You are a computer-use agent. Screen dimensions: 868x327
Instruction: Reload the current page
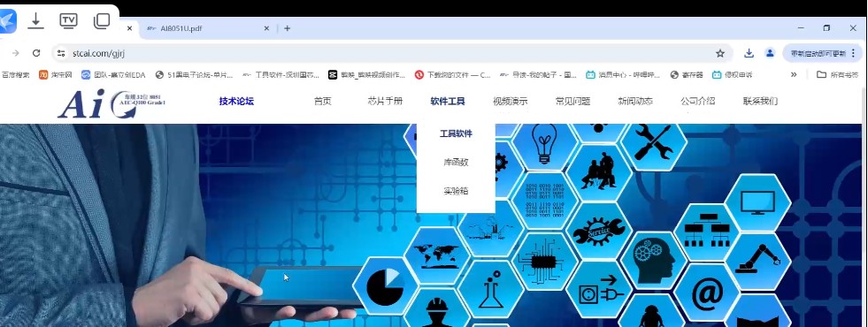[36, 53]
